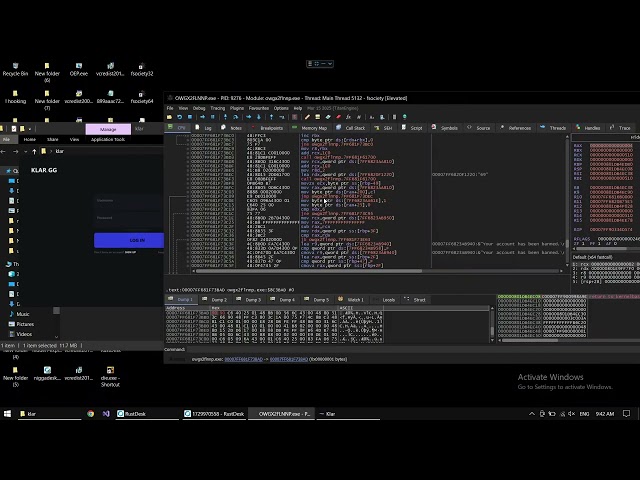The image size is (640, 480).
Task: Click the globe icon in debugger toolbar
Action: coord(404,117)
